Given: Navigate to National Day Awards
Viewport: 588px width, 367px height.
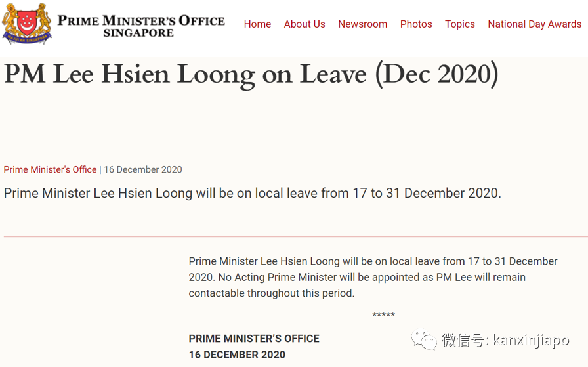Looking at the screenshot, I should coord(534,24).
